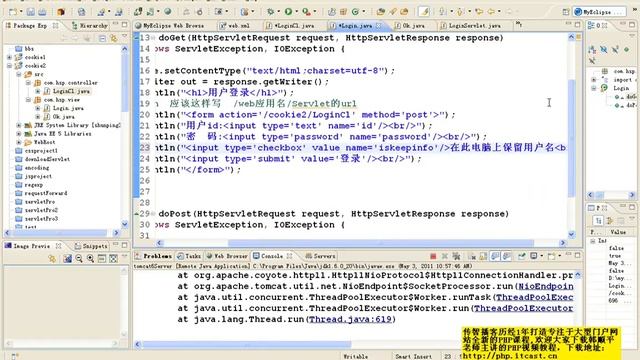Open the New wizard dropdown arrow

point(21,12)
